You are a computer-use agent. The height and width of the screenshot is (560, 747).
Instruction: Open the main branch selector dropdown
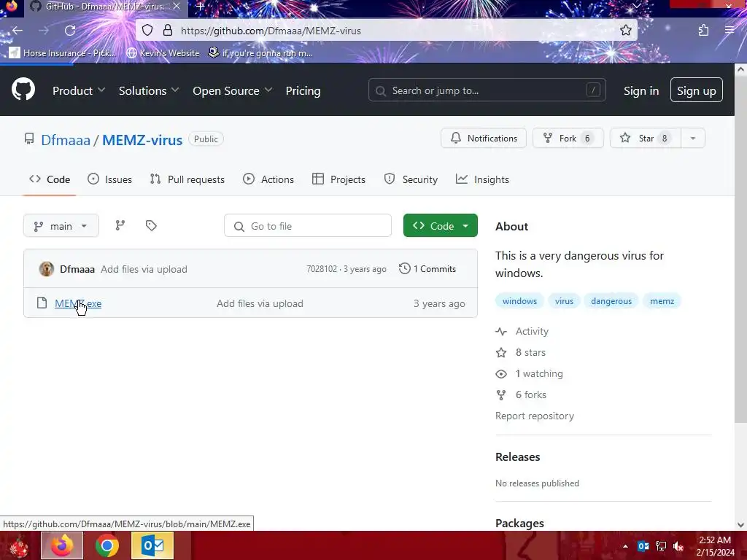[61, 226]
